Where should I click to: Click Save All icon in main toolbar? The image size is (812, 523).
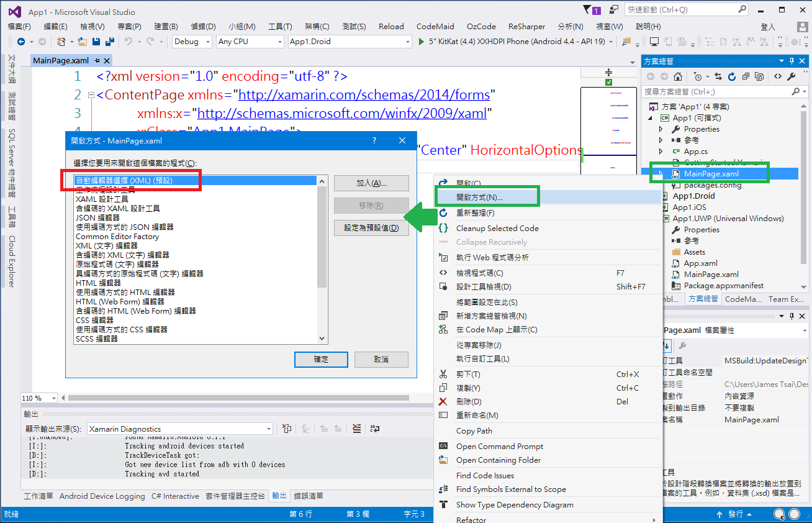pos(110,42)
